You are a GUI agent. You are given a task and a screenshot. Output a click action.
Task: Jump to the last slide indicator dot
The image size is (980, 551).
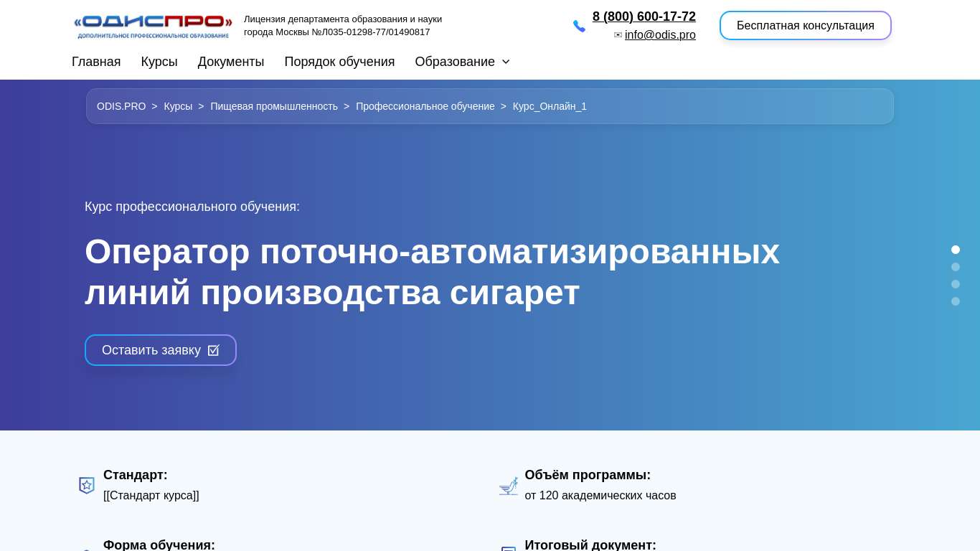(x=956, y=301)
